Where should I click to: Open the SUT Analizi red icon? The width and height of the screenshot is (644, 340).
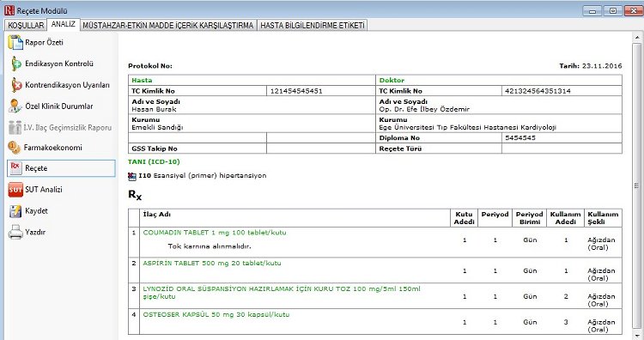15,190
